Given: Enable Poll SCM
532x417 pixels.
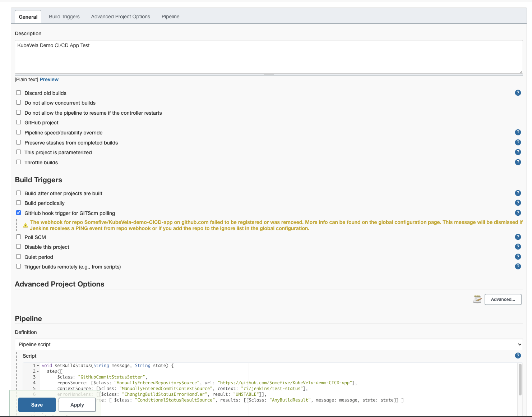Looking at the screenshot, I should 19,237.
